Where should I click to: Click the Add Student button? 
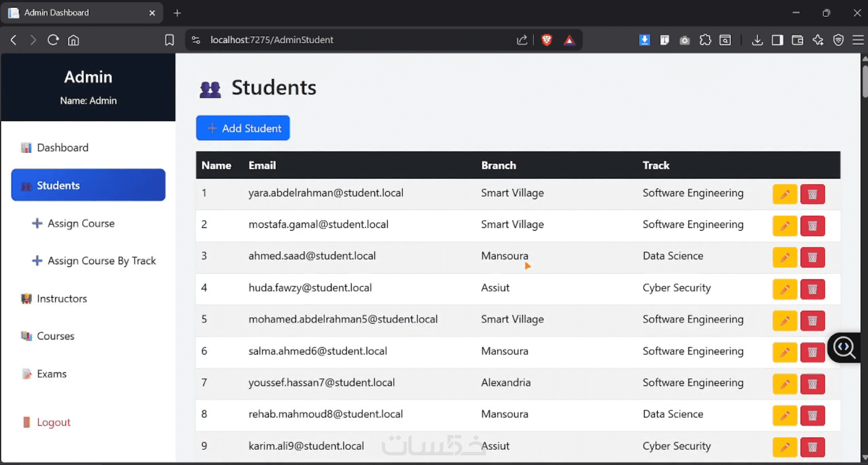pyautogui.click(x=243, y=128)
